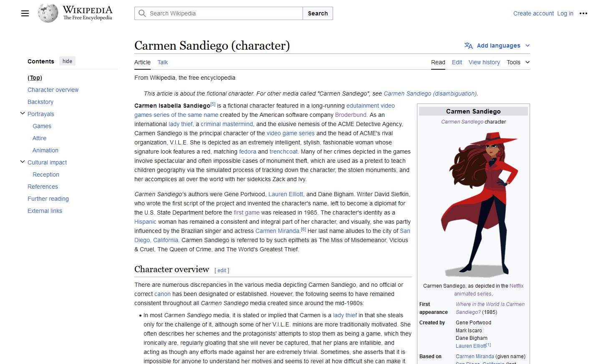Go to Games subsection in contents
Viewport: 611px width, 364px height.
42,126
